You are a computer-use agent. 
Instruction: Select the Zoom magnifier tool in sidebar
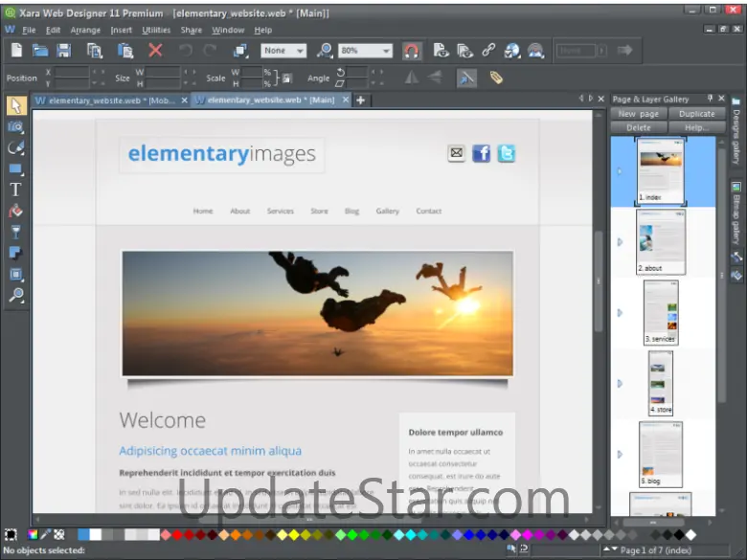15,295
